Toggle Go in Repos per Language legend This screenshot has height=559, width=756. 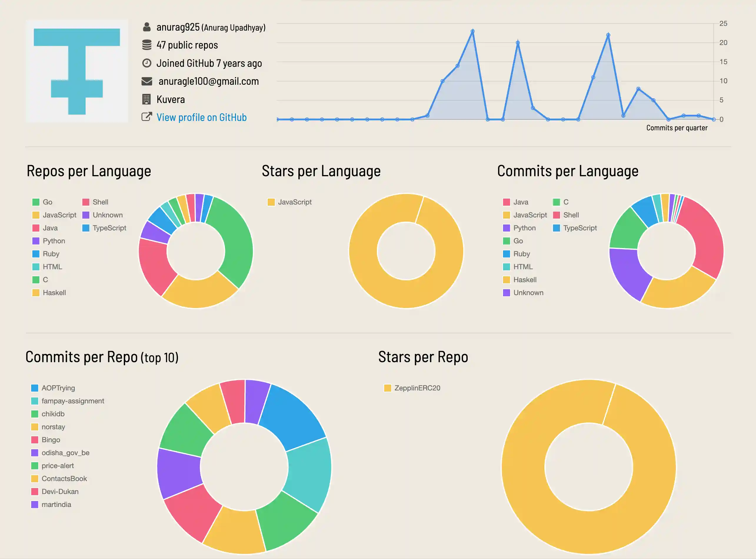(x=47, y=202)
